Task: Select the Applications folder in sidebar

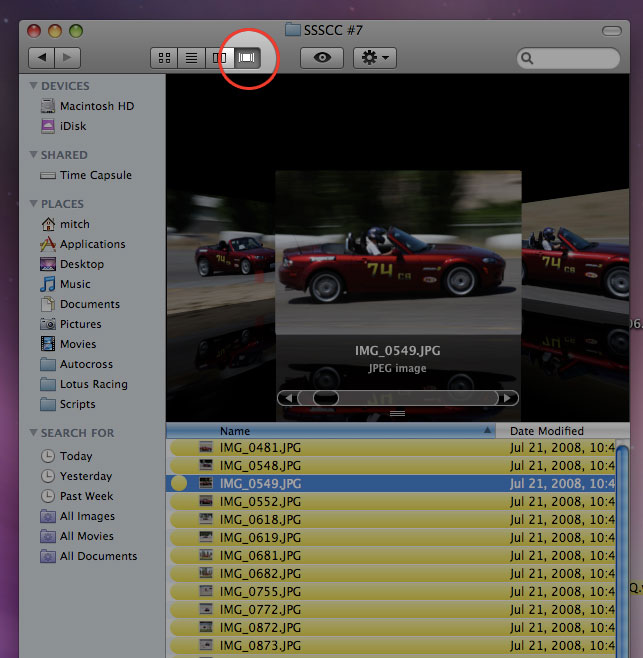Action: click(x=92, y=244)
